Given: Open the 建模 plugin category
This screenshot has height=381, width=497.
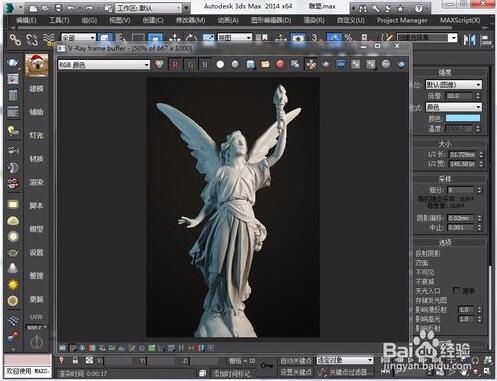Looking at the screenshot, I should [x=36, y=89].
